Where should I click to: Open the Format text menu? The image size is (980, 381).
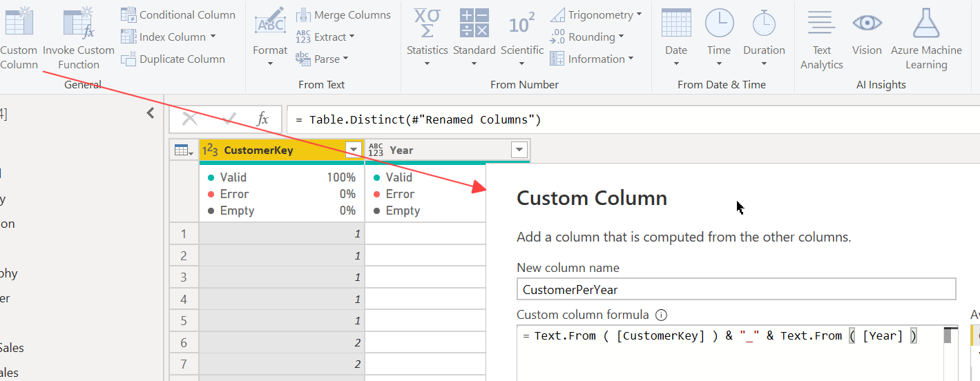point(270,36)
